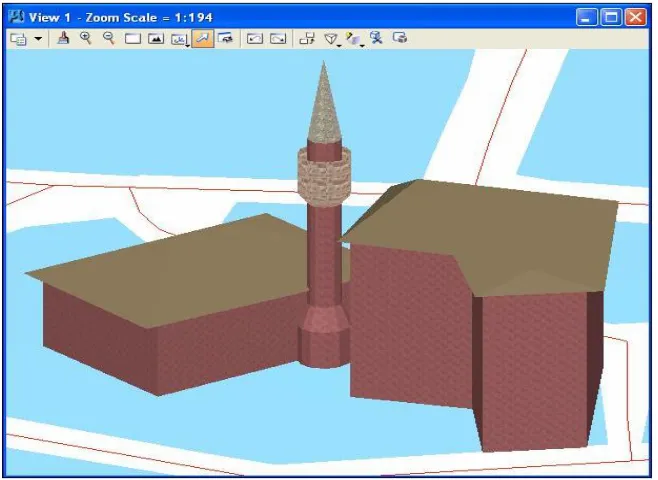Toggle the highlighted Pan View tool
Image resolution: width=658 pixels, height=480 pixels.
tap(203, 39)
